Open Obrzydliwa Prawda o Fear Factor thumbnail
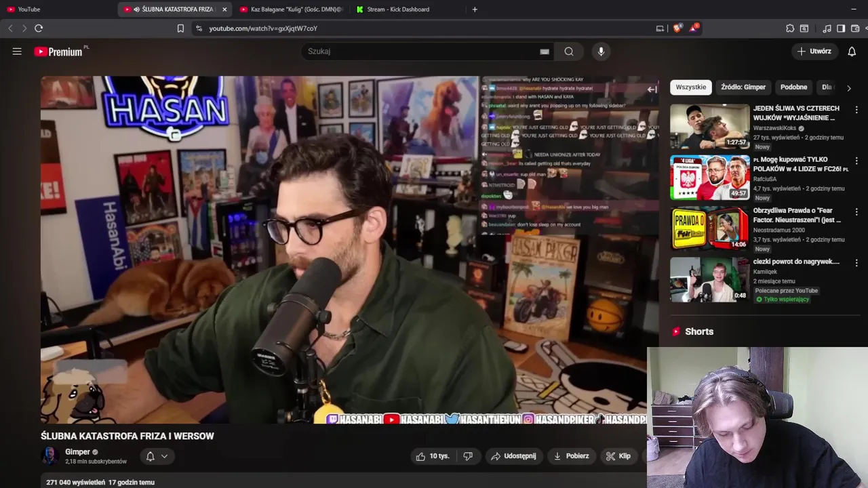Screen dimensions: 868x488 (x=710, y=228)
